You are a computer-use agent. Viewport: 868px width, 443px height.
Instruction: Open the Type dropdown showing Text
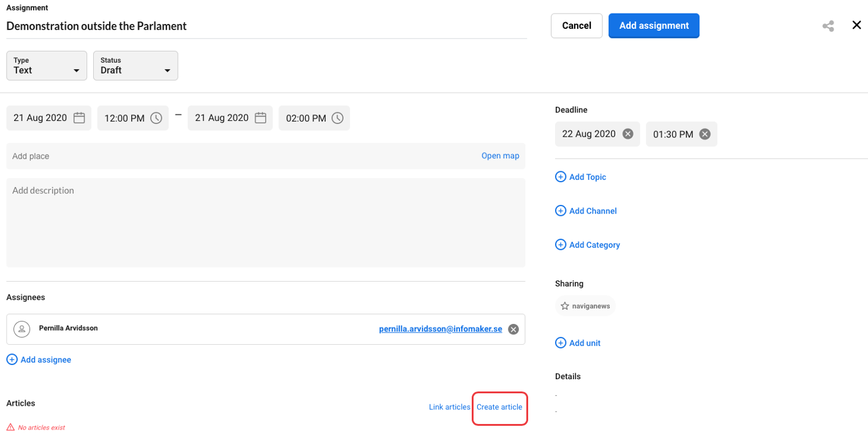coord(46,65)
